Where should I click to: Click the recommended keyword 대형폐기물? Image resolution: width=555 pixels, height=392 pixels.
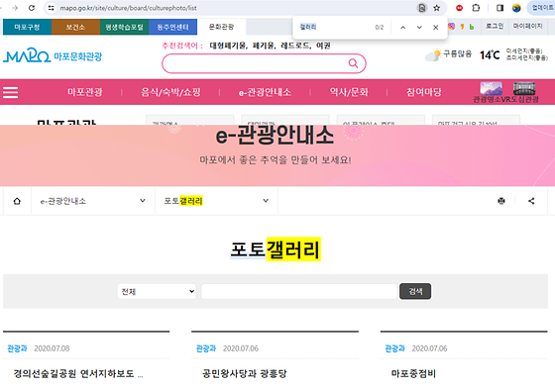coord(228,46)
